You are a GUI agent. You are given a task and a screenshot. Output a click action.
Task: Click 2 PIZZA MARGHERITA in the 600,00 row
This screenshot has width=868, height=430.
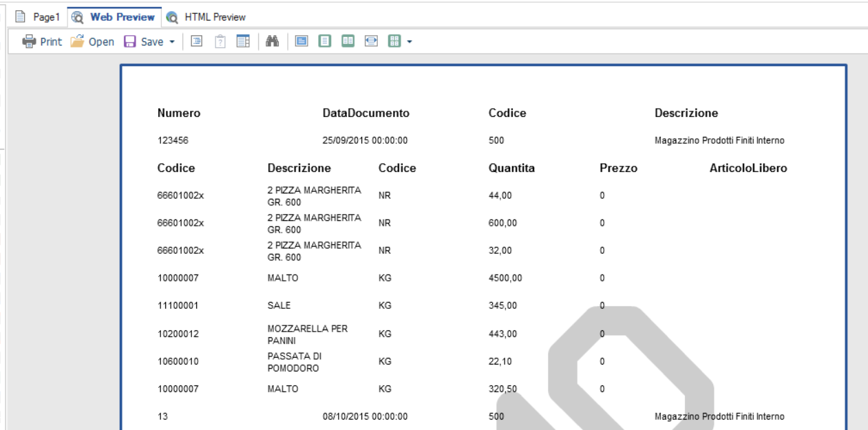tap(314, 223)
